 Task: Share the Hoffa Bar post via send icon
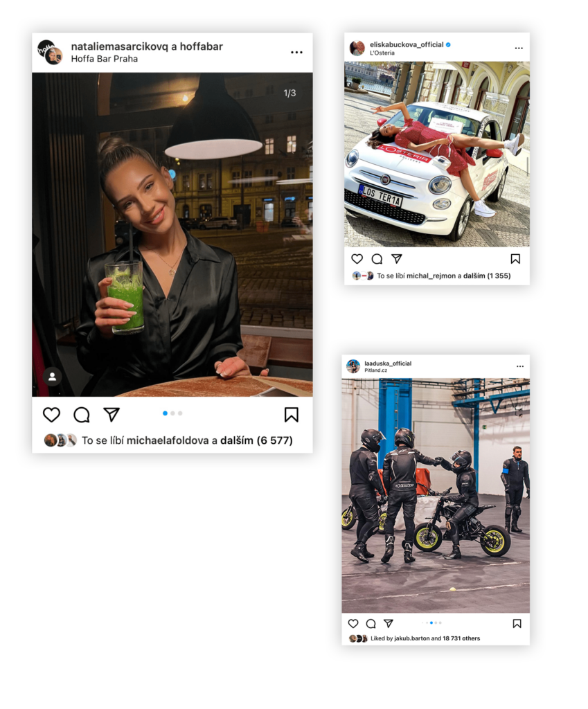coord(112,414)
